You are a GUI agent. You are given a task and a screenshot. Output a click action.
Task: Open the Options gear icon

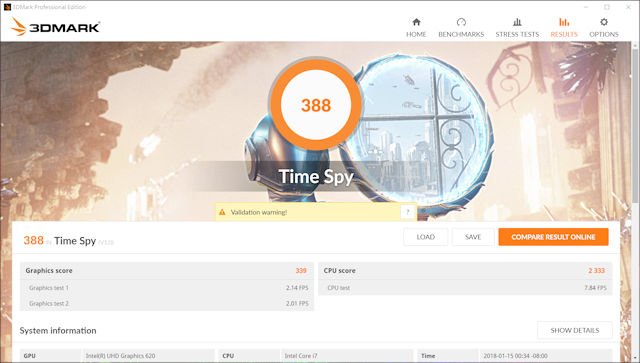point(604,22)
